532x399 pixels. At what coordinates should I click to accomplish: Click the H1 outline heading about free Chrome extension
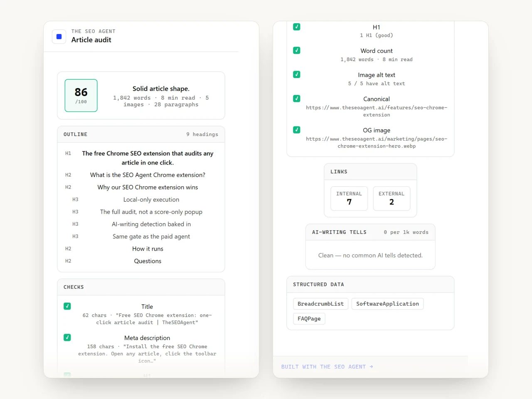[148, 158]
